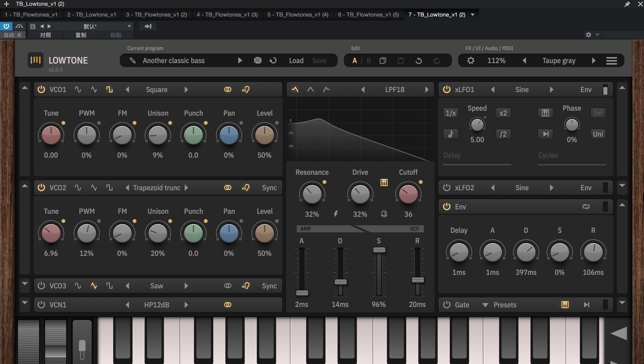This screenshot has height=364, width=644.
Task: Click the redo icon in the Edit section
Action: [x=436, y=61]
